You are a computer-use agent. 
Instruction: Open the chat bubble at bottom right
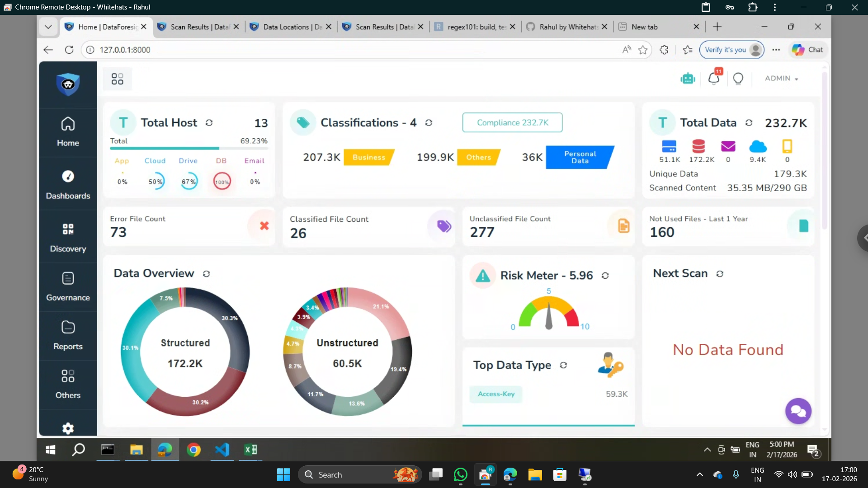coord(798,411)
